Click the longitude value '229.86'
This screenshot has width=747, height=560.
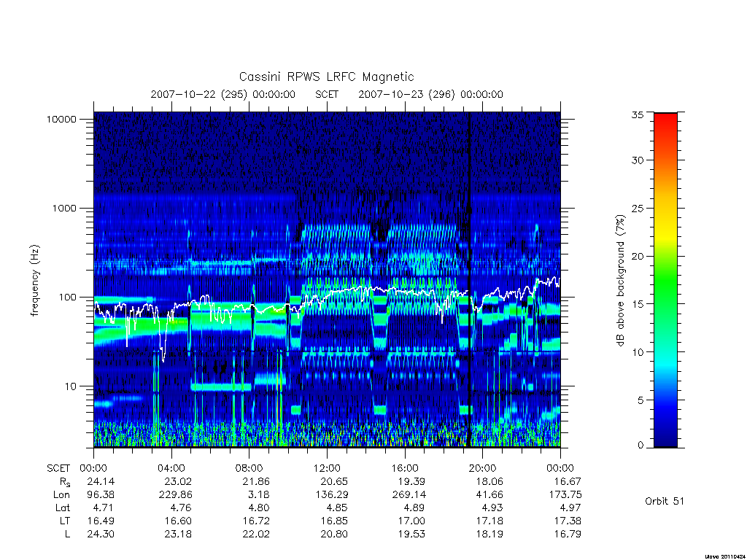(x=175, y=495)
